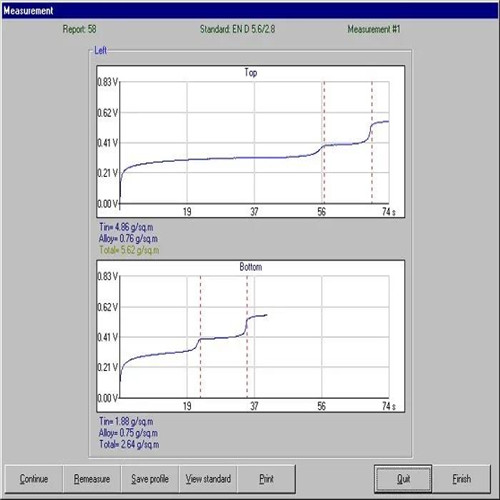Save profile using its button
This screenshot has height=500, width=500.
pyautogui.click(x=150, y=479)
